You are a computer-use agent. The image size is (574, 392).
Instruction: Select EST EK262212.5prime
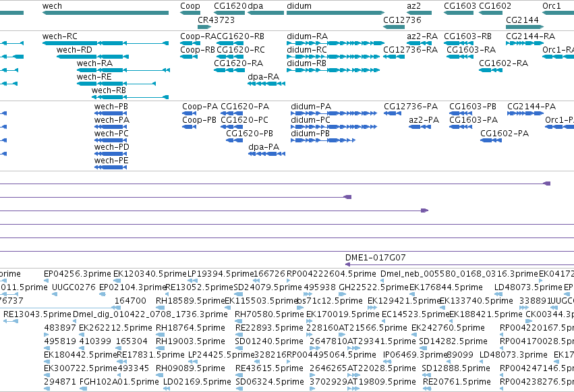tap(115, 328)
